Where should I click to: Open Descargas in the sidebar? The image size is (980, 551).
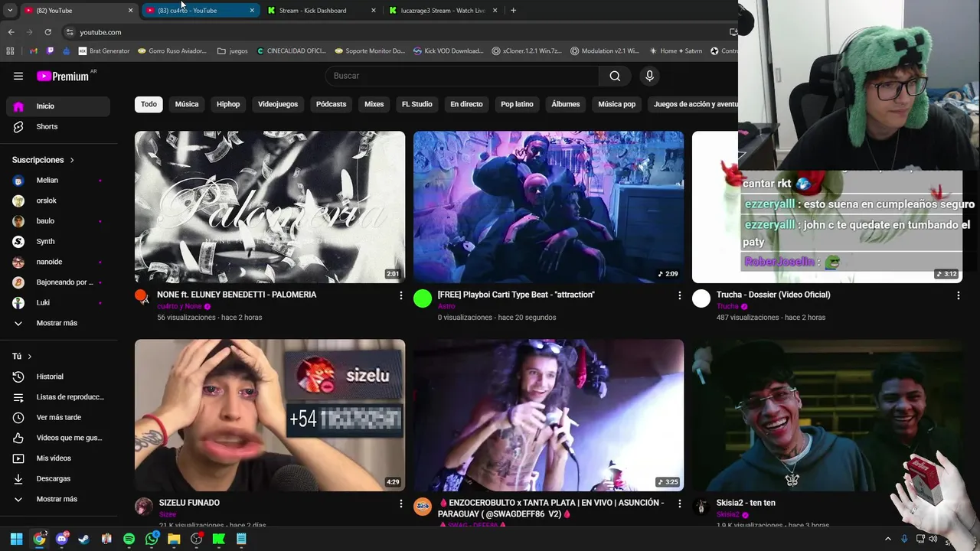tap(58, 478)
